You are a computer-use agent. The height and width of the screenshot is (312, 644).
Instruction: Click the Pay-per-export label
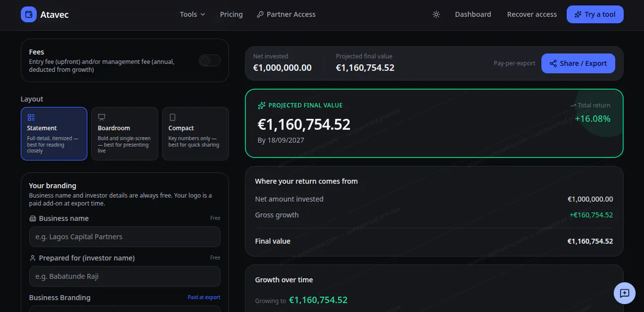pos(515,63)
